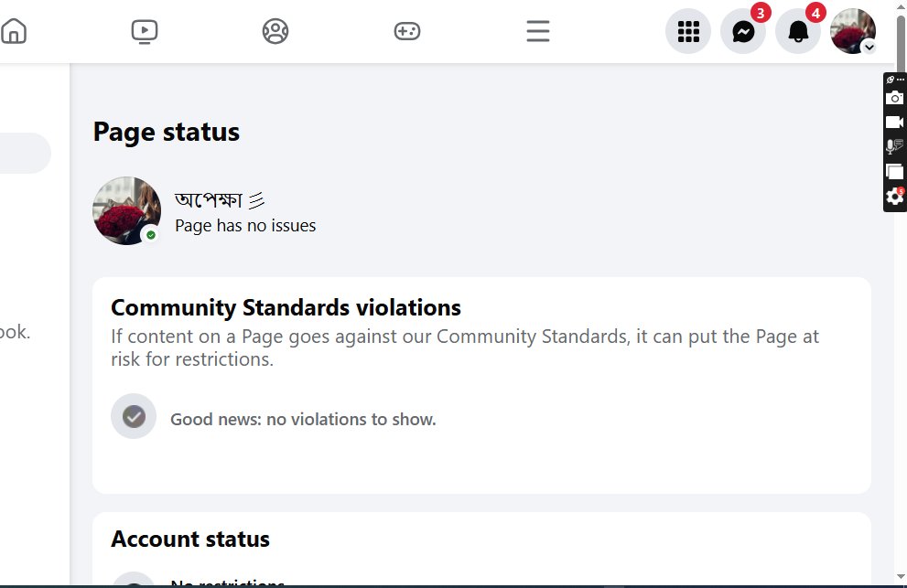Open the Gaming controller icon
Viewport: 907px width, 588px height.
tap(407, 31)
